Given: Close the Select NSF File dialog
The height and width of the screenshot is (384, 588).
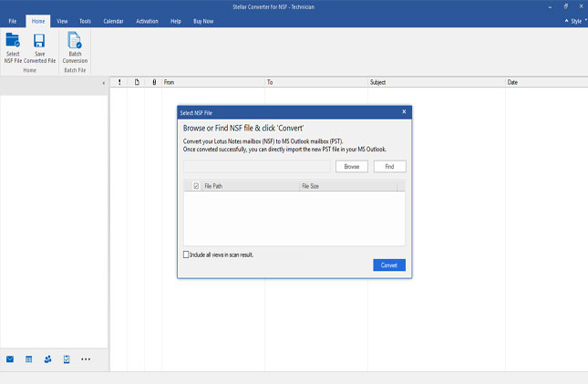Looking at the screenshot, I should click(x=404, y=112).
